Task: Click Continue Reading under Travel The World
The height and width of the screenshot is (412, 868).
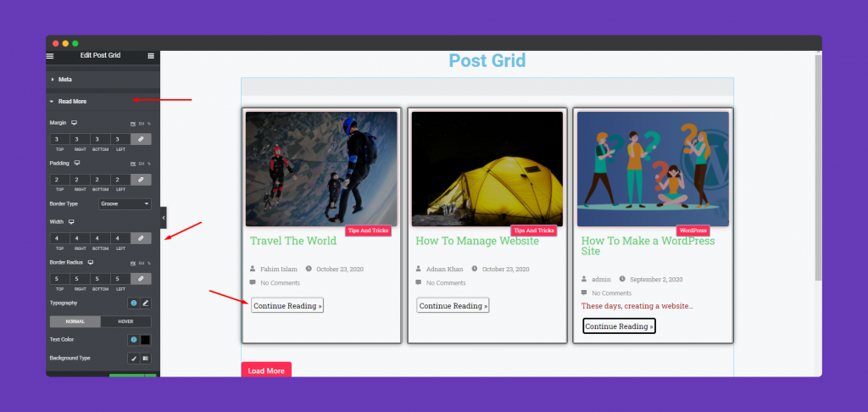Action: (x=287, y=306)
